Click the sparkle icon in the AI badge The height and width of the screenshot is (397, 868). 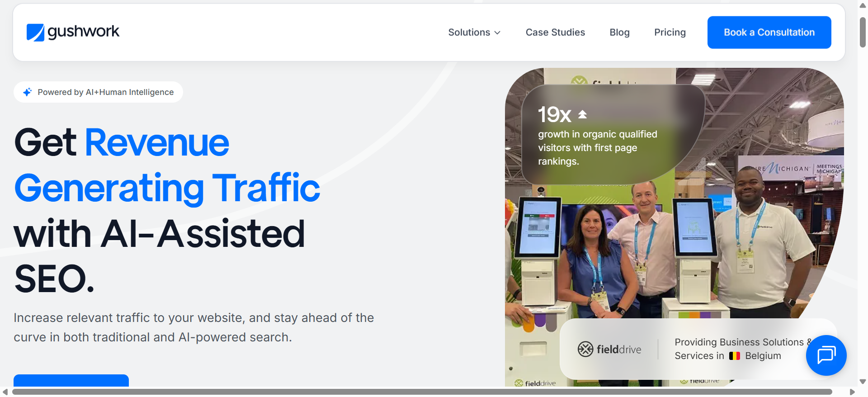point(28,92)
